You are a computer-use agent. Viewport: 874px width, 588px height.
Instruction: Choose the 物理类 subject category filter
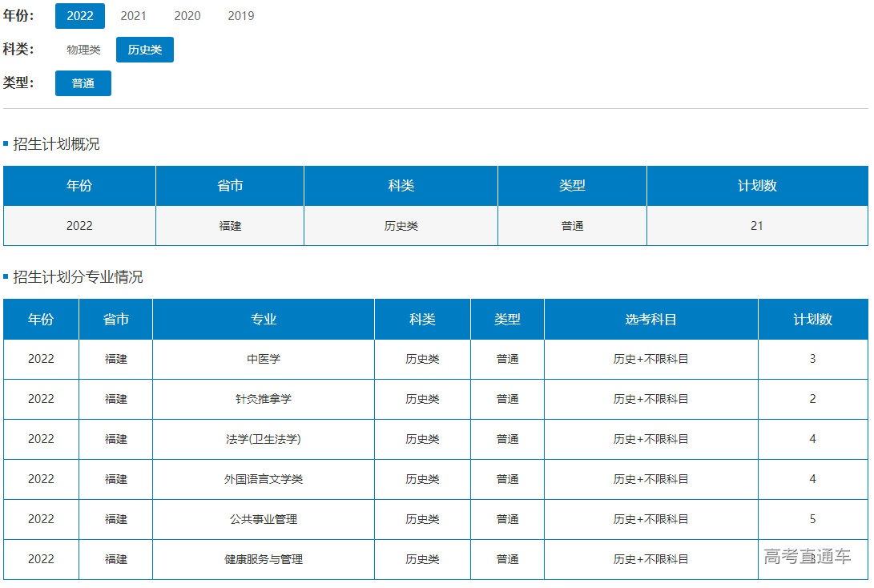coord(83,50)
